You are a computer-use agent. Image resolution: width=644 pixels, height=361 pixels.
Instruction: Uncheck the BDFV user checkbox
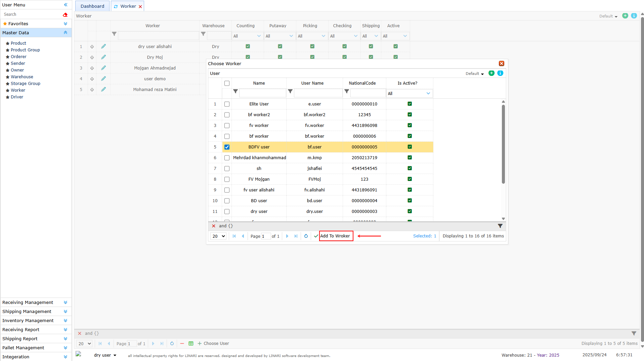(x=227, y=147)
